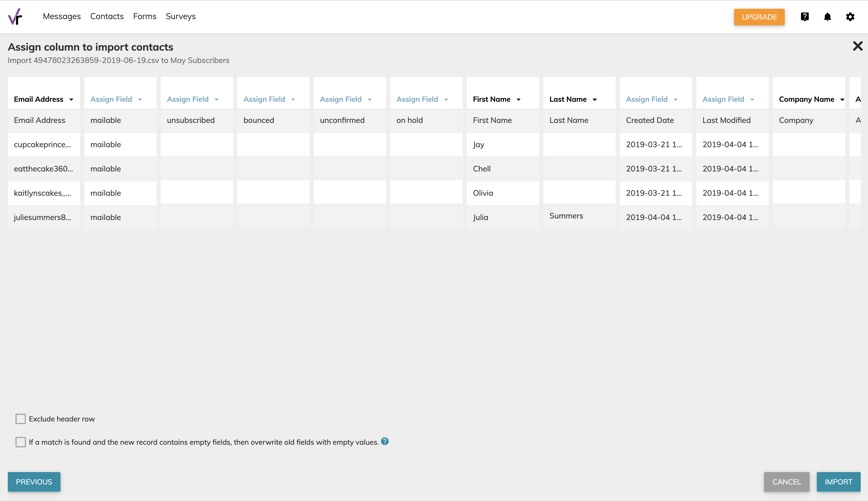Open the Contacts menu
The width and height of the screenshot is (868, 501).
107,17
